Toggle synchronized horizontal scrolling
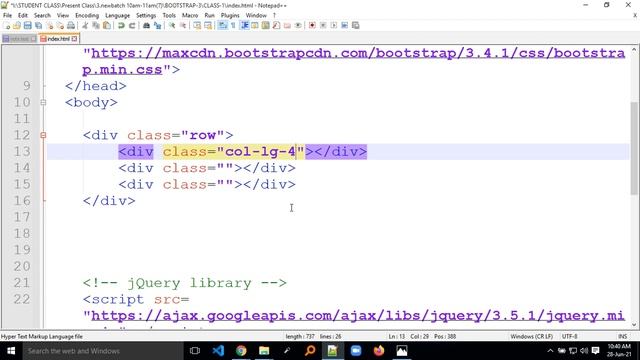This screenshot has height=360, width=640. pyautogui.click(x=208, y=25)
